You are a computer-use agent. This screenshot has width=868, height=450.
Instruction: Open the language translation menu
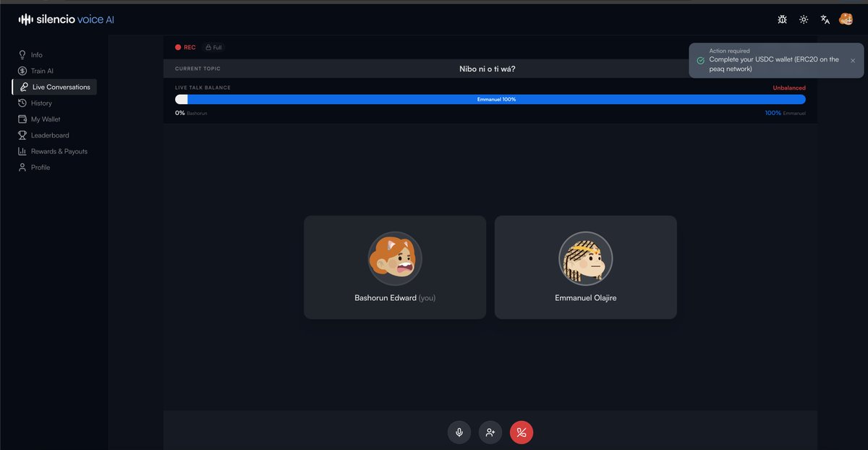[825, 20]
